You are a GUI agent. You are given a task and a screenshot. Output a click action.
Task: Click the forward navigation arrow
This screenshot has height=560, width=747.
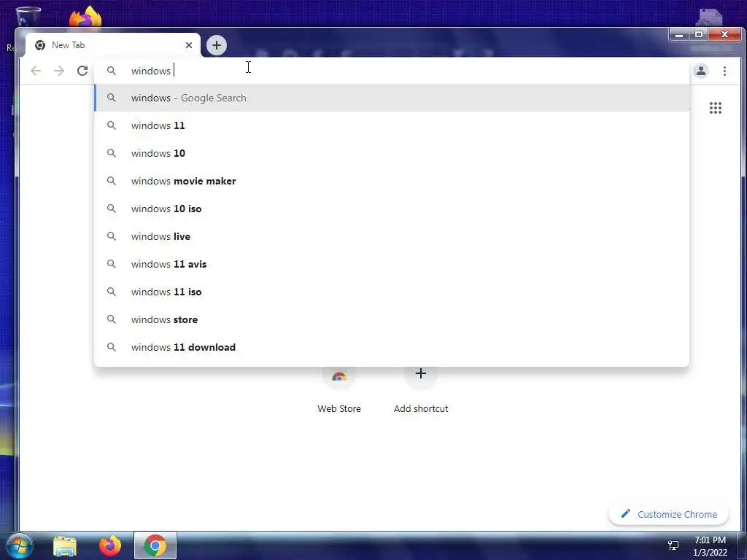(59, 71)
